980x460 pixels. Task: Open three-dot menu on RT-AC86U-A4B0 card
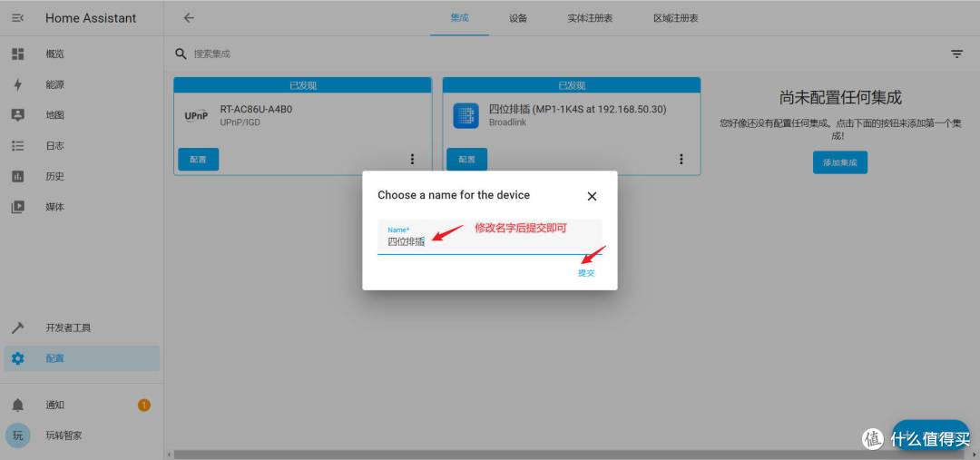pos(412,160)
